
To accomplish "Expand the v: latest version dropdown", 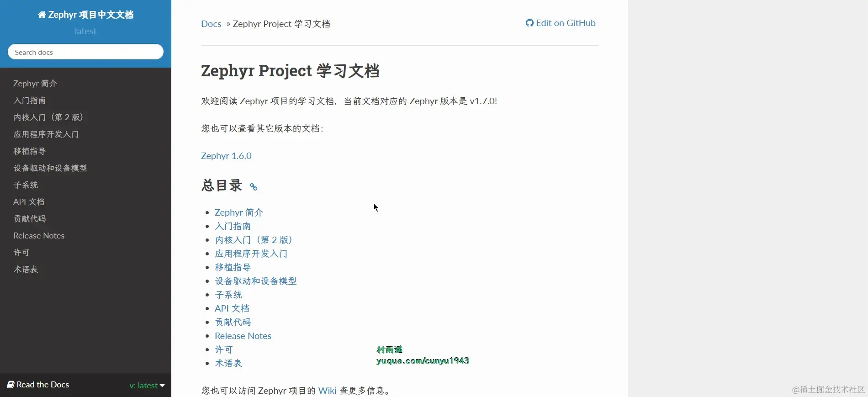I will tap(147, 386).
